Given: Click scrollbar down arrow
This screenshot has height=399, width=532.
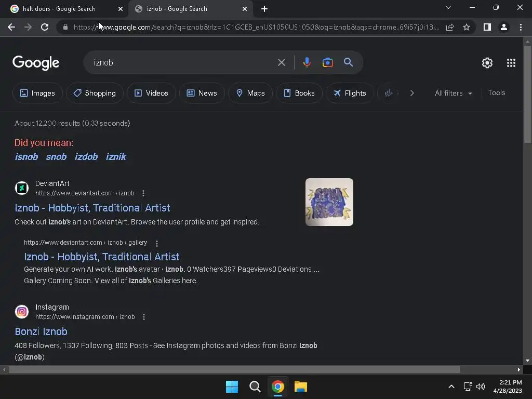Looking at the screenshot, I should 527,361.
